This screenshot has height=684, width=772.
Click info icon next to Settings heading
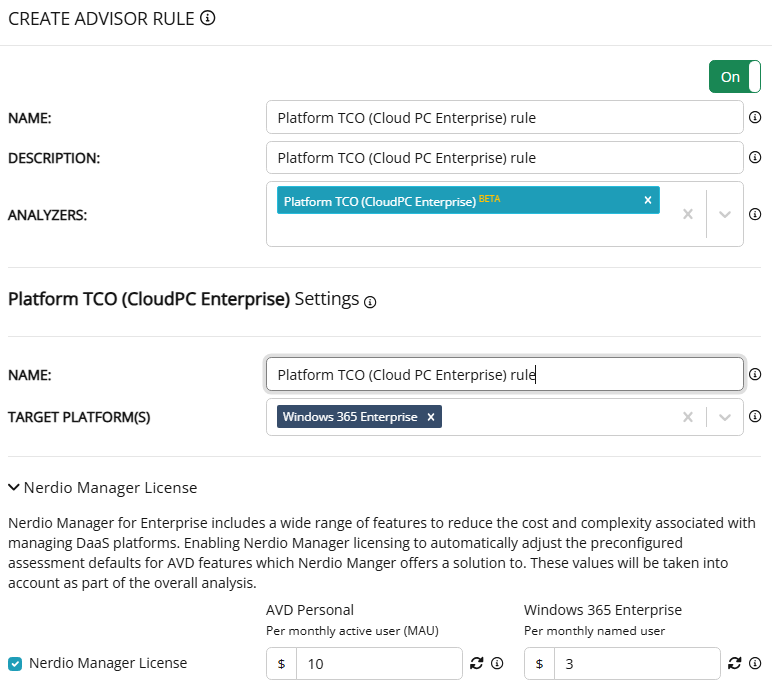click(x=370, y=302)
